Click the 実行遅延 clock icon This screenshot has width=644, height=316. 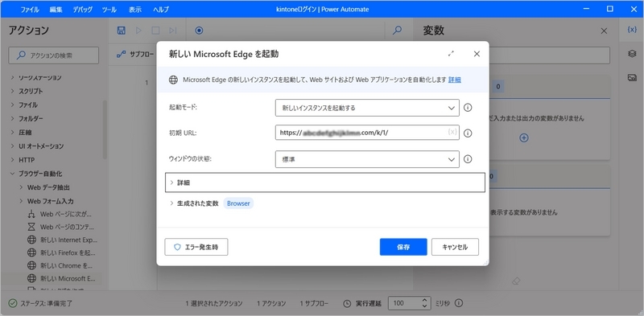pyautogui.click(x=348, y=303)
